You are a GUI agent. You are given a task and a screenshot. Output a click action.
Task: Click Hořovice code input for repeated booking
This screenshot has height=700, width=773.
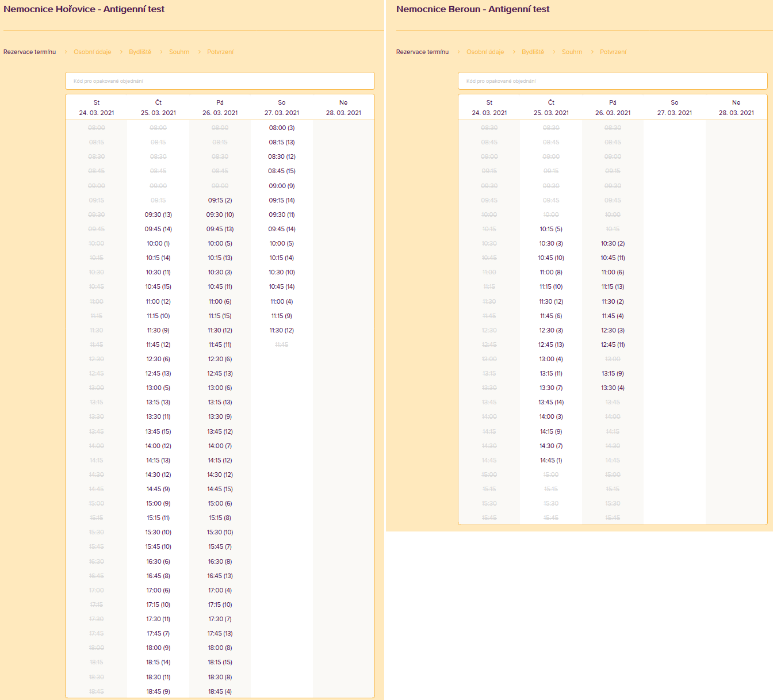click(x=220, y=81)
